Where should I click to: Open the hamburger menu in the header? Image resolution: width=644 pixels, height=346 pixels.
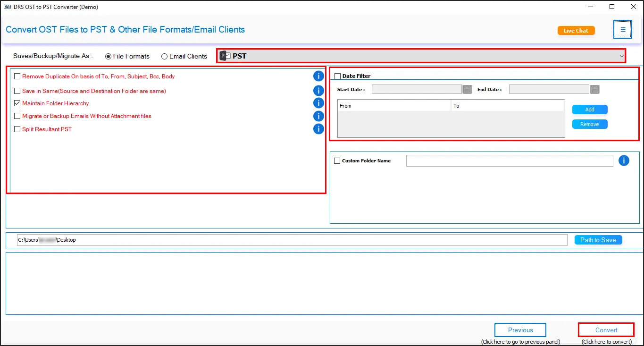point(623,29)
